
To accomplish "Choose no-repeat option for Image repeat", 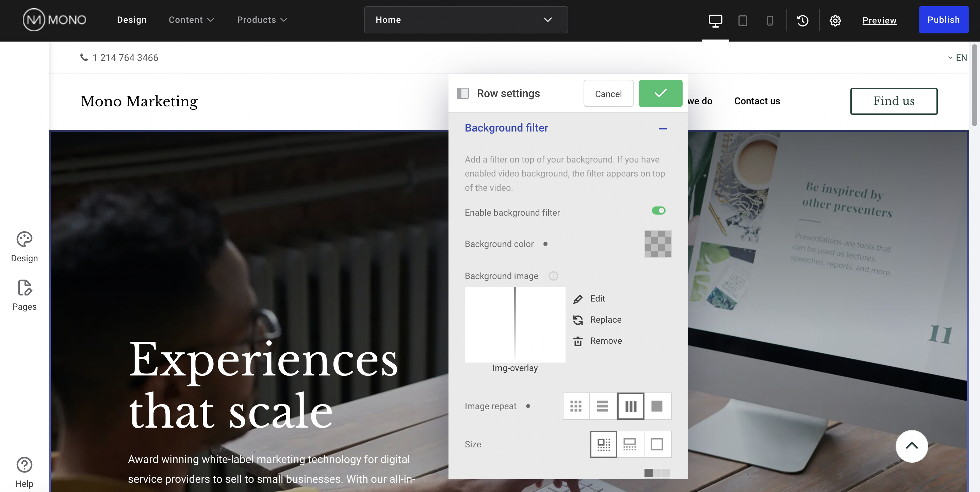I will pyautogui.click(x=657, y=406).
